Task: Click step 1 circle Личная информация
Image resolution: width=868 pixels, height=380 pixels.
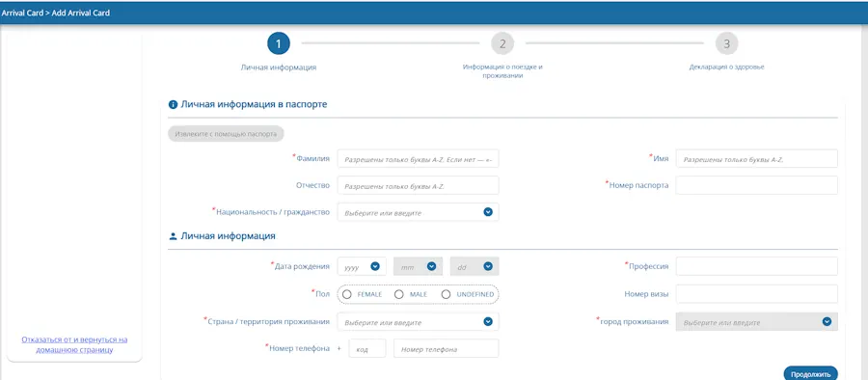Action: click(x=279, y=43)
